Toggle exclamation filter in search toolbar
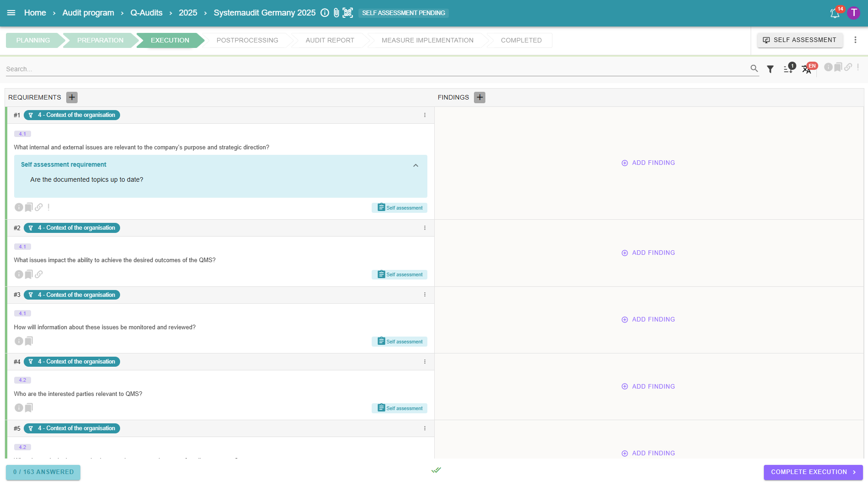This screenshot has height=485, width=868. 858,68
